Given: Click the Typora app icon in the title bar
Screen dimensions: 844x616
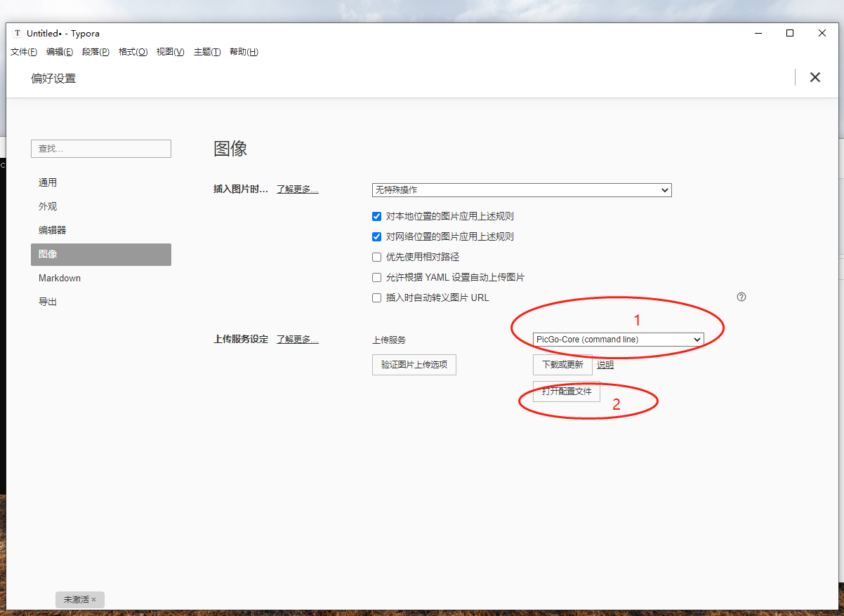Looking at the screenshot, I should (18, 33).
